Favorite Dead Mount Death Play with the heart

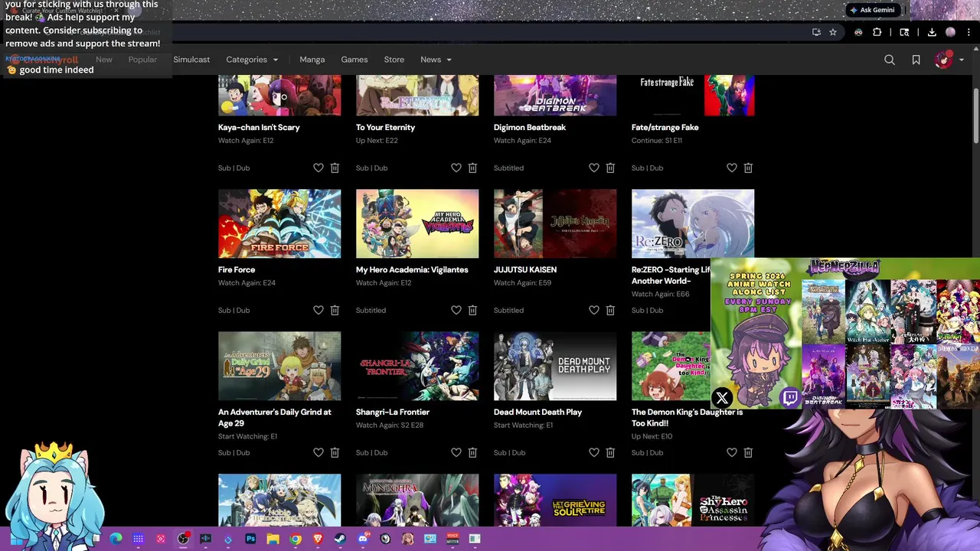[594, 452]
